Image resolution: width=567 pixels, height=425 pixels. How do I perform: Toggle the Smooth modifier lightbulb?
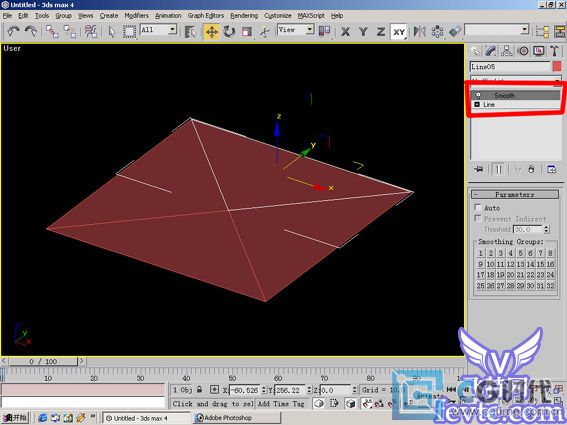click(x=478, y=95)
